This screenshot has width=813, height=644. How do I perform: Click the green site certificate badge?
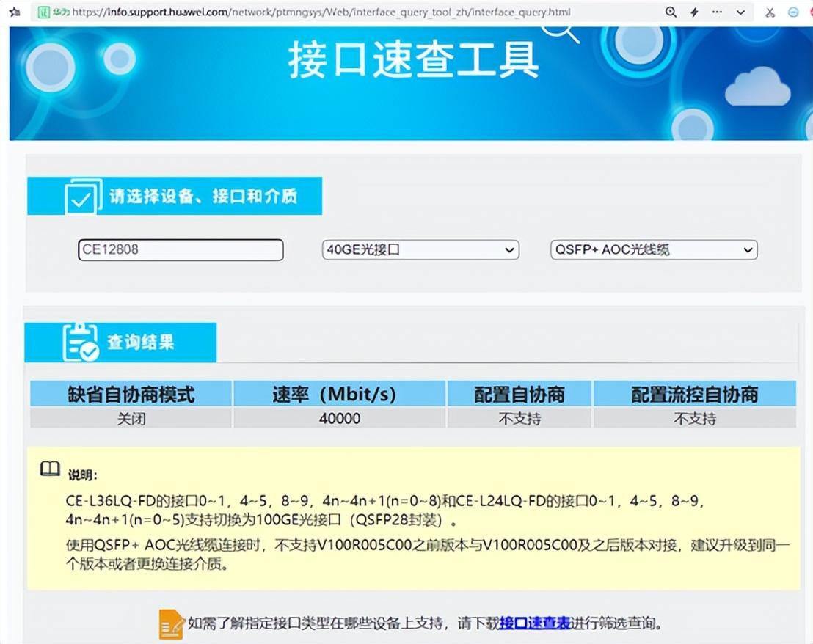44,12
